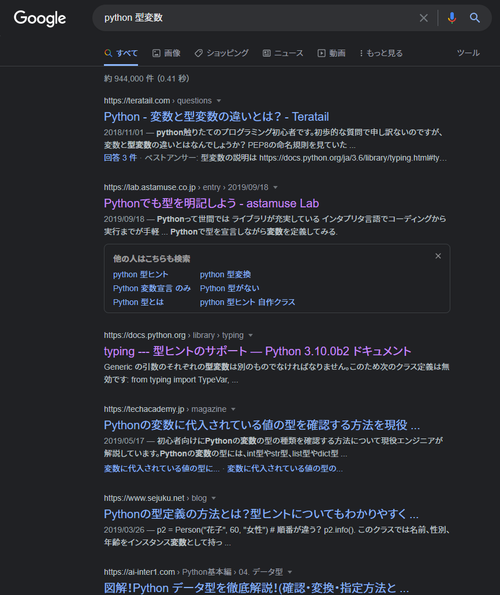The width and height of the screenshot is (500, 595).
Task: Click the https://techacademy.jp › magazine URL text
Action: (x=165, y=409)
